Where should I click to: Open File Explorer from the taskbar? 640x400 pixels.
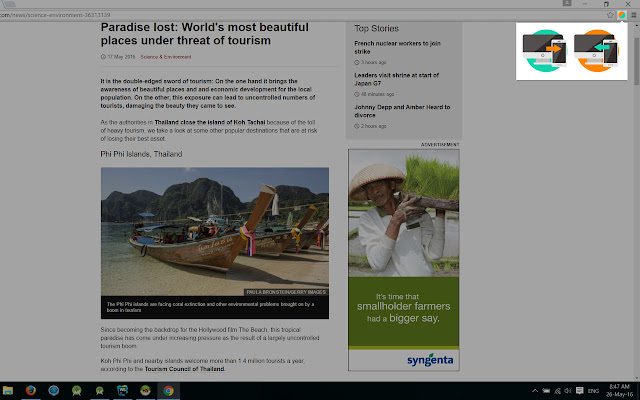click(x=8, y=390)
